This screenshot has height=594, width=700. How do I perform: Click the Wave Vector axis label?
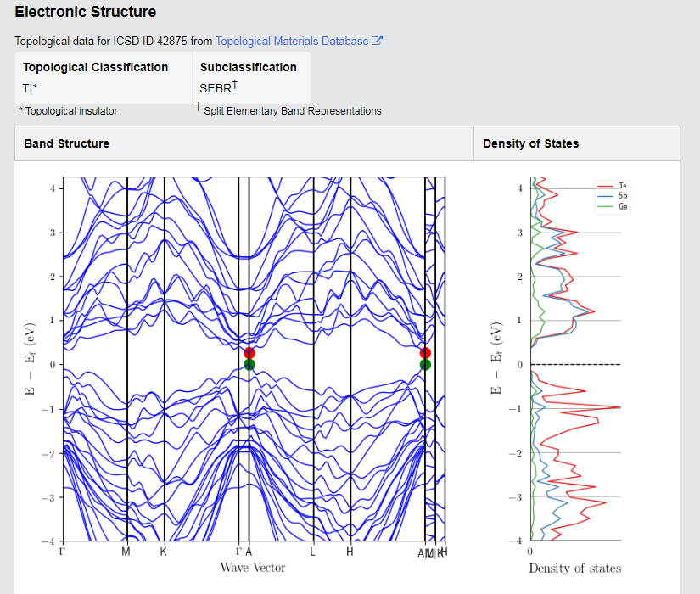click(x=253, y=567)
